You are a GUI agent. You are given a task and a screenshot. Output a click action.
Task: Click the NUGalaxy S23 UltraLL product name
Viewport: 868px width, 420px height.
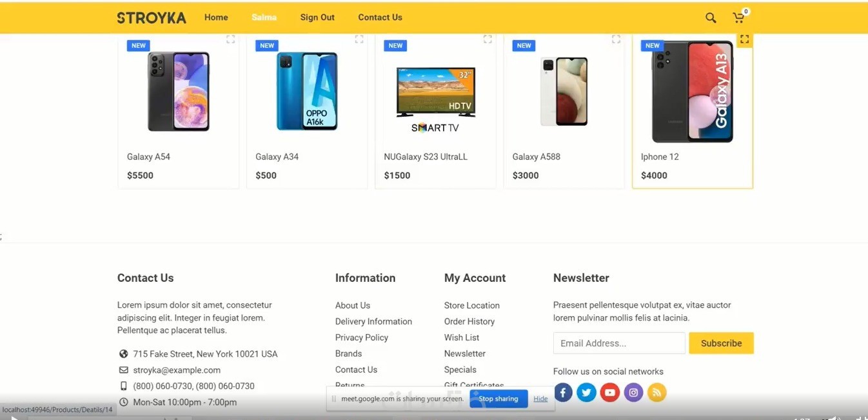(x=426, y=157)
